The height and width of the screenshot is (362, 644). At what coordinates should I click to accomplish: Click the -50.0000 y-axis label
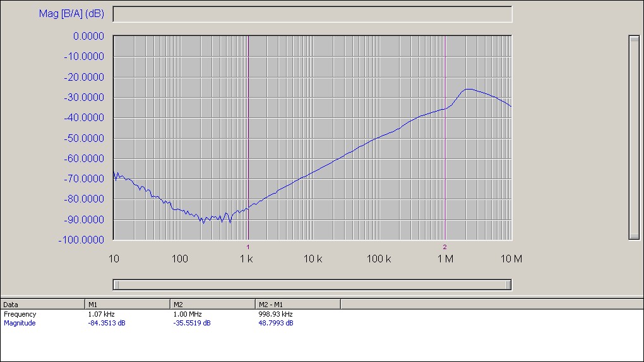click(x=84, y=138)
